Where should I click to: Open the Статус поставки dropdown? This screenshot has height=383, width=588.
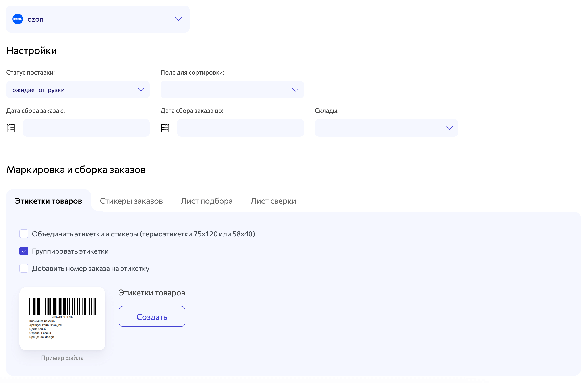78,90
